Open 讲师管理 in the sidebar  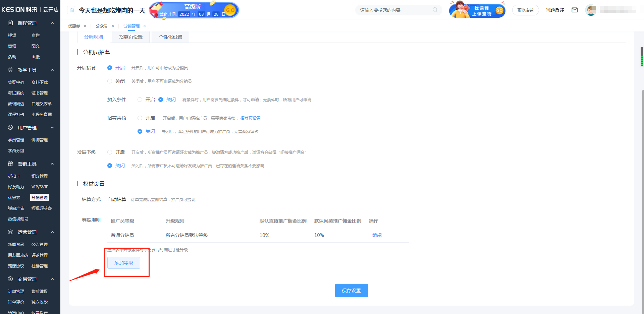[40, 140]
